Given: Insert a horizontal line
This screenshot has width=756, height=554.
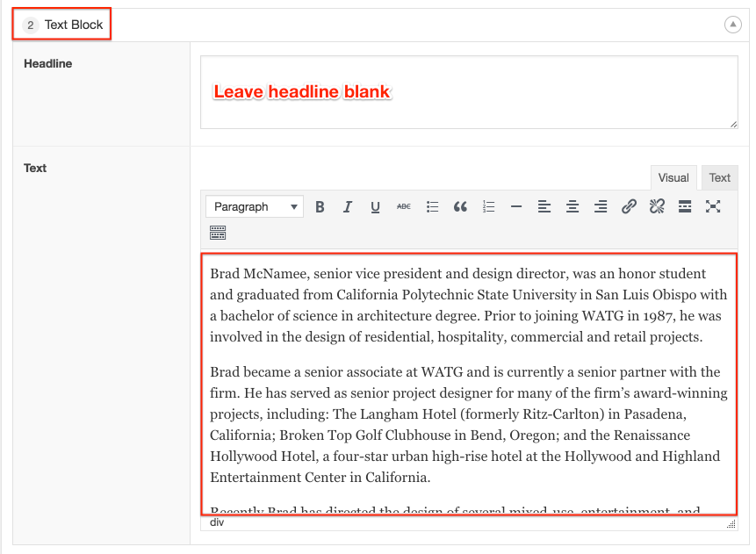Looking at the screenshot, I should tap(516, 207).
